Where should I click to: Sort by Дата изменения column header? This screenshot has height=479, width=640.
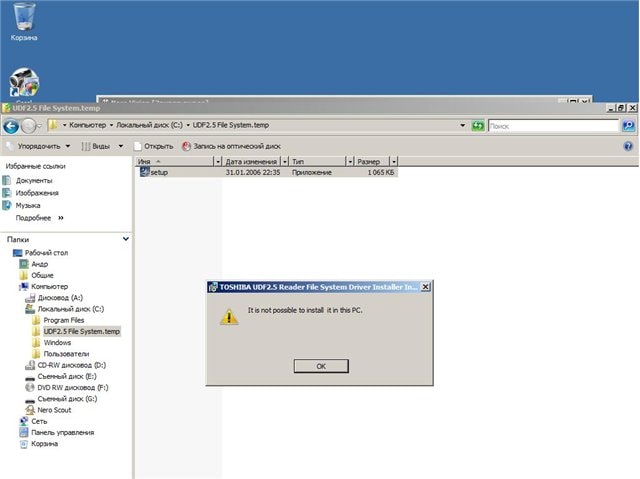251,162
